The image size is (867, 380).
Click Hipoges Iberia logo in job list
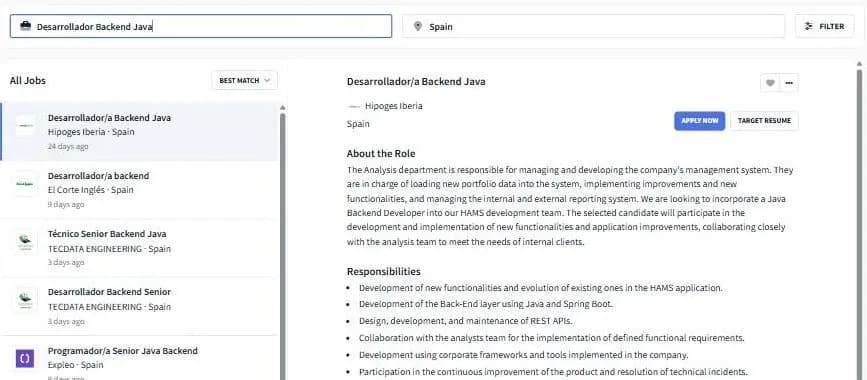[25, 125]
